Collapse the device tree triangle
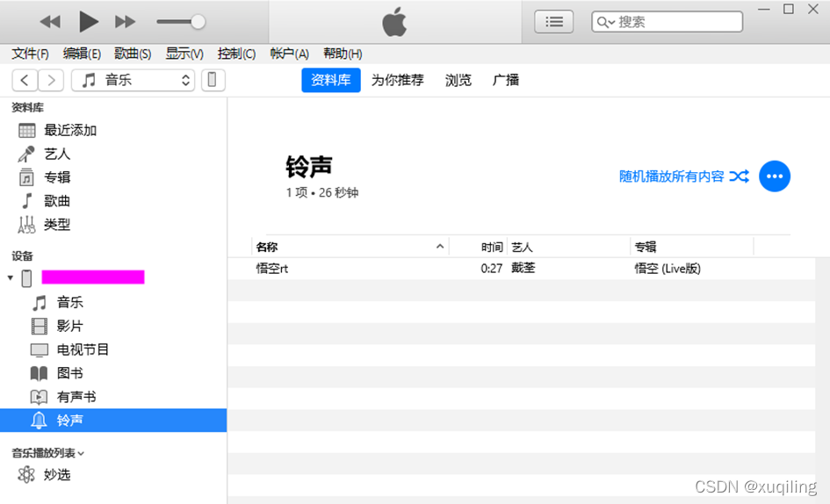This screenshot has width=830, height=504. click(10, 277)
